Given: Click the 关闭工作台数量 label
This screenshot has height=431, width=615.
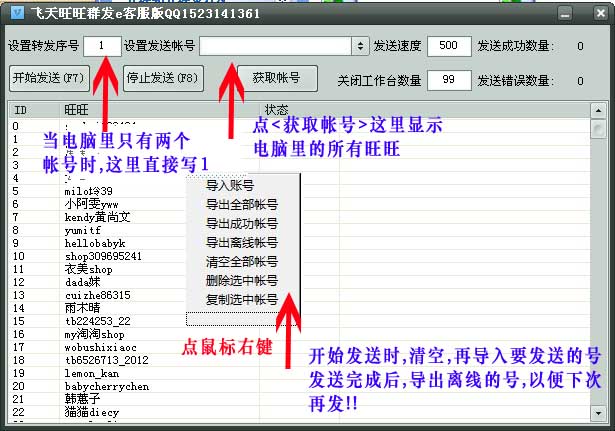Looking at the screenshot, I should pyautogui.click(x=379, y=81).
